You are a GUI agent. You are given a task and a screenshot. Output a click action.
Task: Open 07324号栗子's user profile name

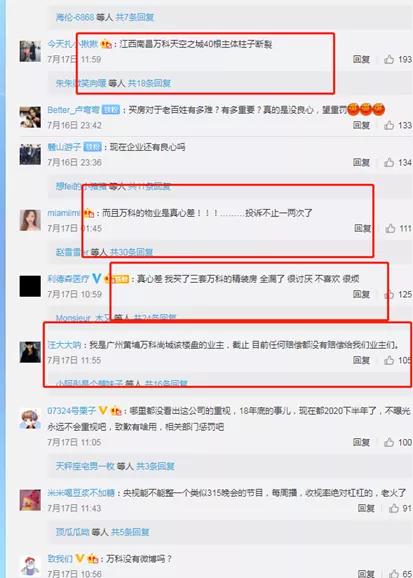(72, 411)
